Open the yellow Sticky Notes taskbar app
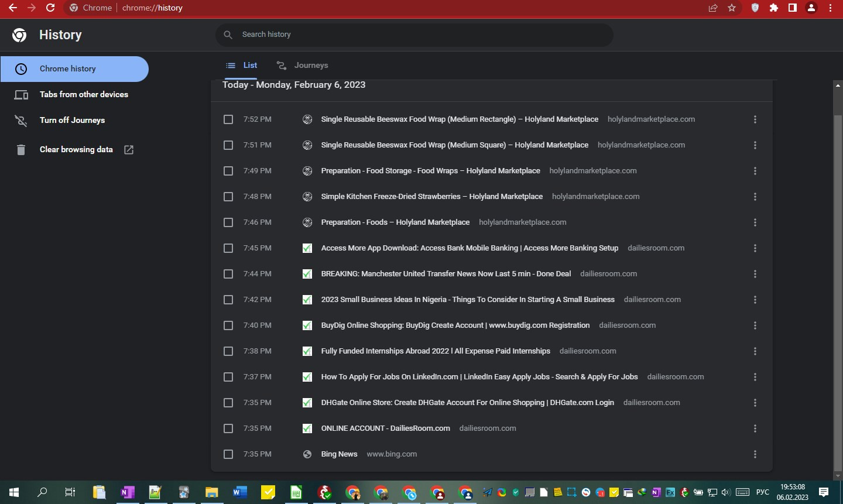The image size is (843, 504). (268, 492)
